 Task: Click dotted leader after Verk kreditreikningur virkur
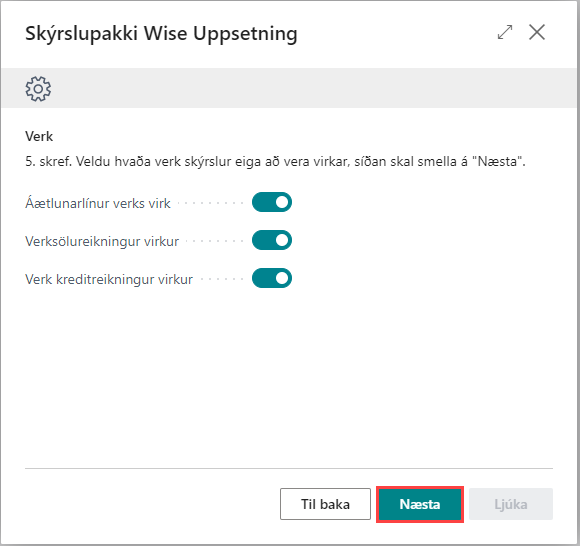click(221, 279)
